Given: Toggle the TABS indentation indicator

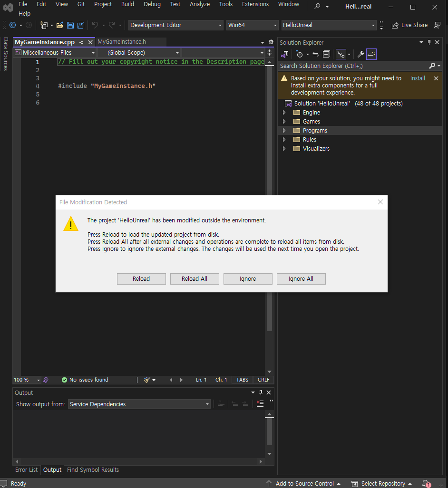Looking at the screenshot, I should 242,380.
